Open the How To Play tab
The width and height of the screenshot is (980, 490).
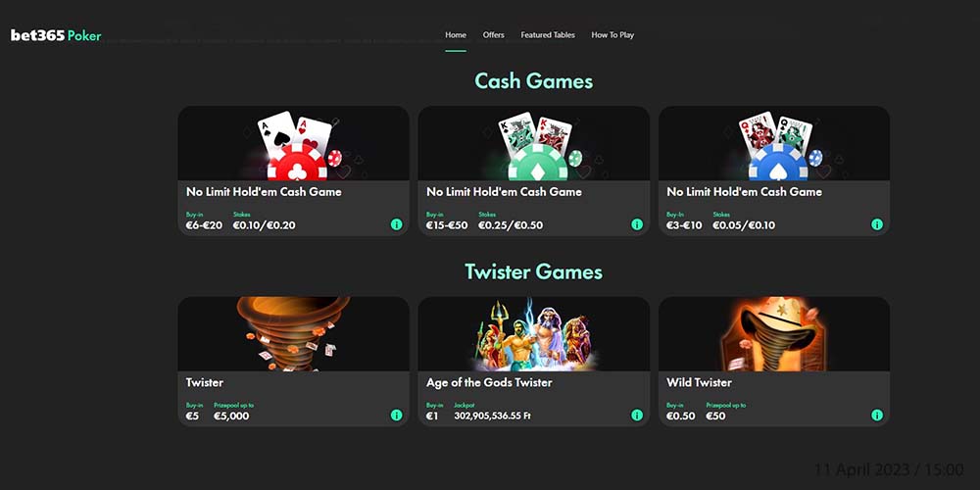point(612,35)
